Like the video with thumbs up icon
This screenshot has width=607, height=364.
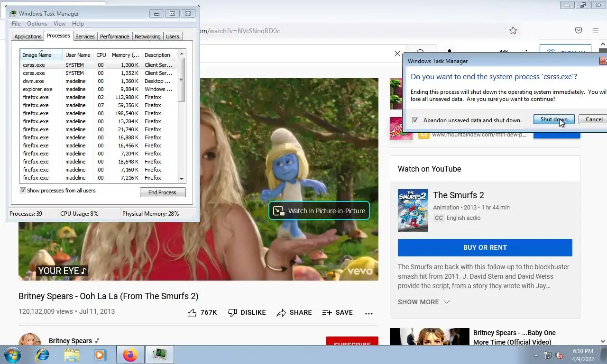192,313
